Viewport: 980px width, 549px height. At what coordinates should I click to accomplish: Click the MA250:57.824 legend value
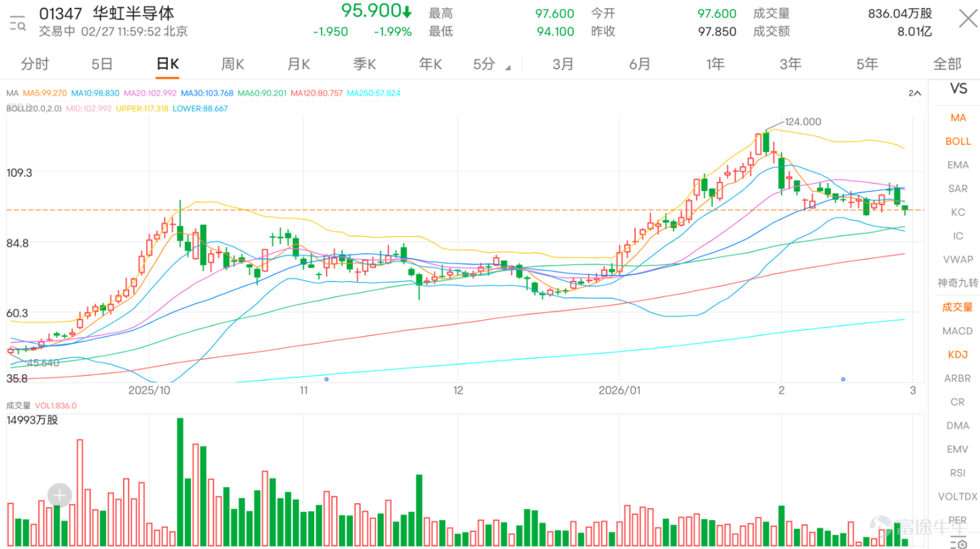pyautogui.click(x=374, y=93)
